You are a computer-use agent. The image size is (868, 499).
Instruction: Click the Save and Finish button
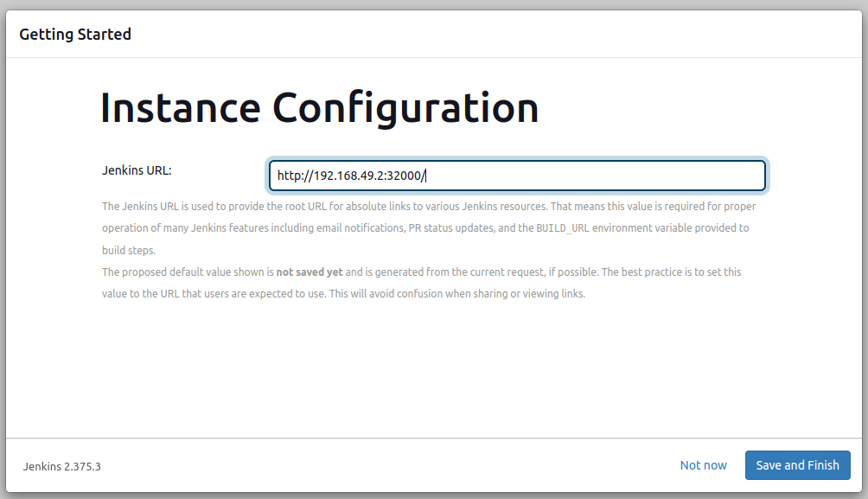797,465
